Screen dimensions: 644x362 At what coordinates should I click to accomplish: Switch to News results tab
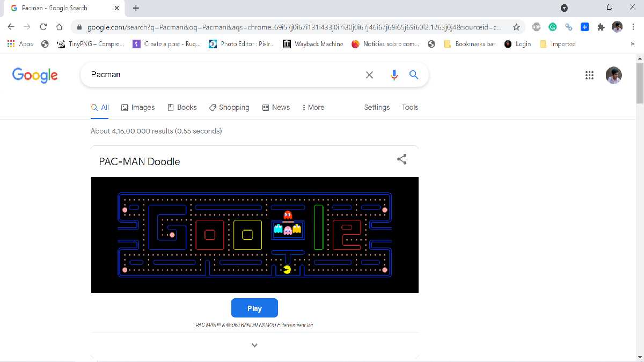pyautogui.click(x=276, y=107)
